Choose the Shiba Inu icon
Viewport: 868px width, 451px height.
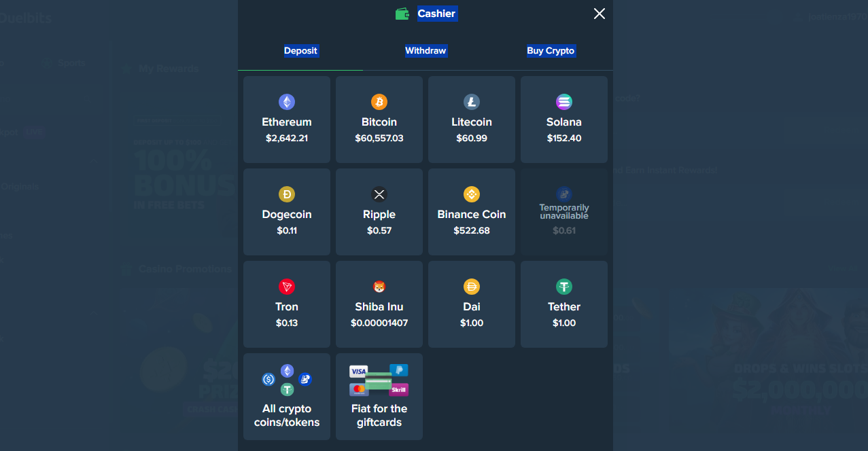tap(379, 287)
